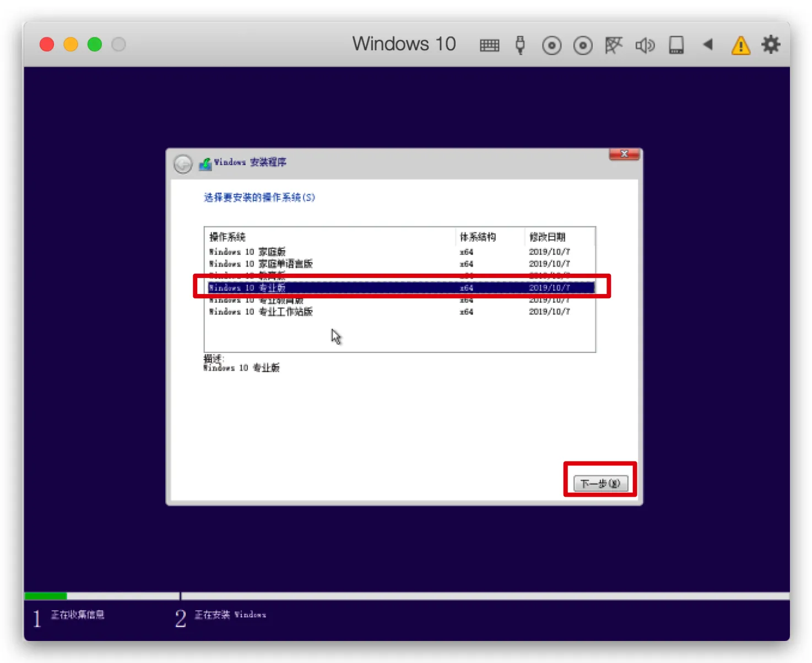This screenshot has height=663, width=812.
Task: Select the Windows 10 家庭单语言版 row
Action: point(399,264)
